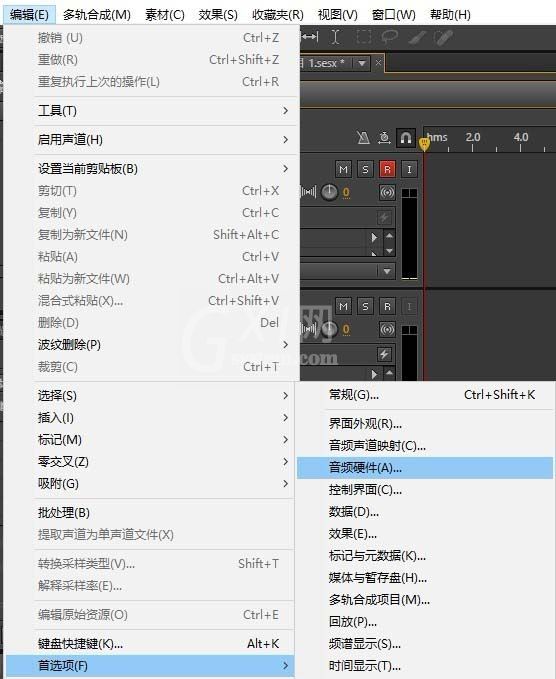
Task: Open 媒体与暂存盘(H)... preferences
Action: (x=425, y=578)
